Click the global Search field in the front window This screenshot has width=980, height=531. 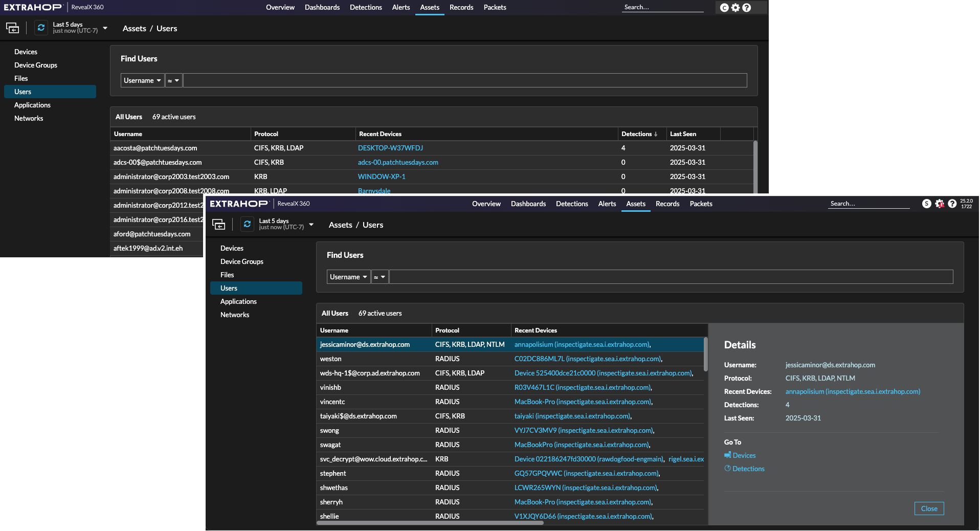[x=869, y=204]
